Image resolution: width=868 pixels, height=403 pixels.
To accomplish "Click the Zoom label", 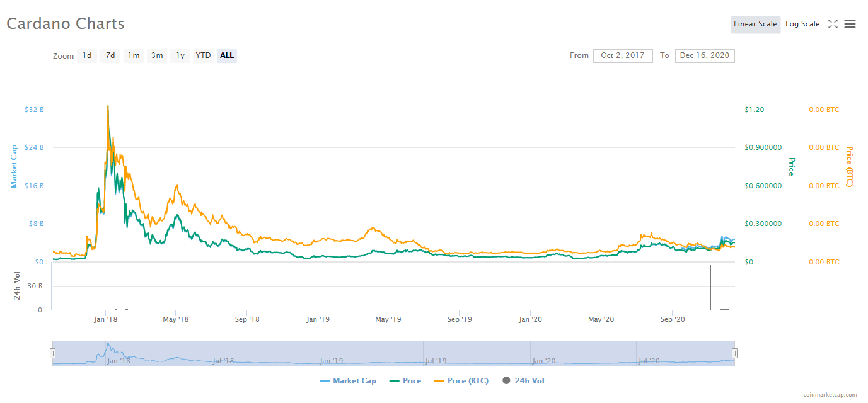I will click(x=64, y=56).
